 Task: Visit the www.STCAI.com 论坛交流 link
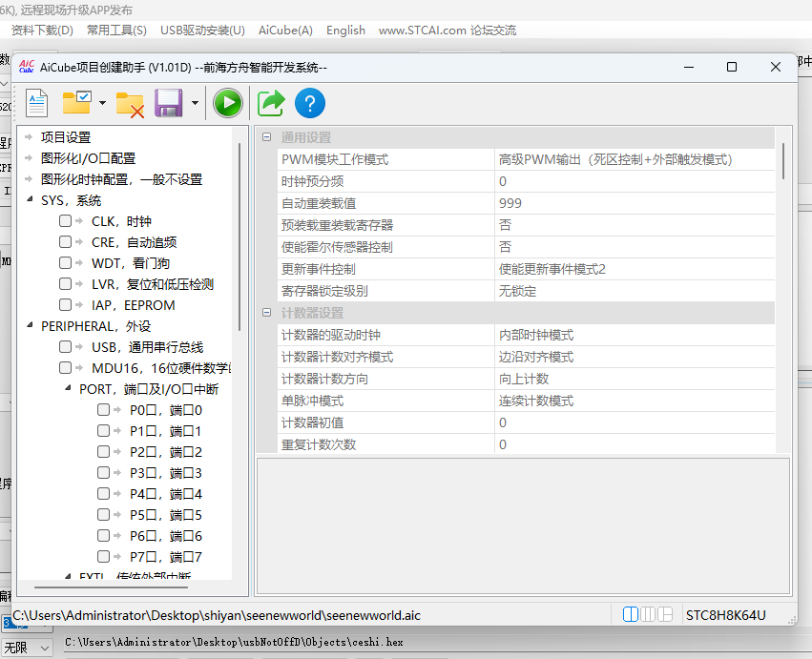[448, 30]
